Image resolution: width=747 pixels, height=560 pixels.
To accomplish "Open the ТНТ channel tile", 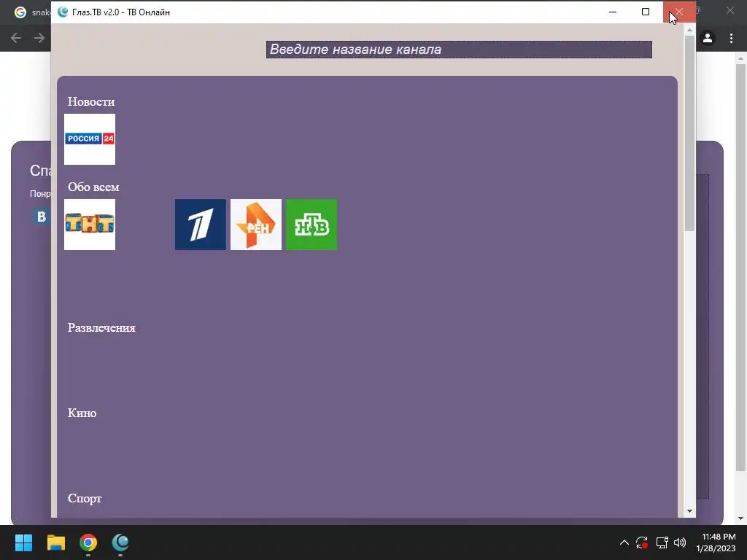I will point(90,225).
